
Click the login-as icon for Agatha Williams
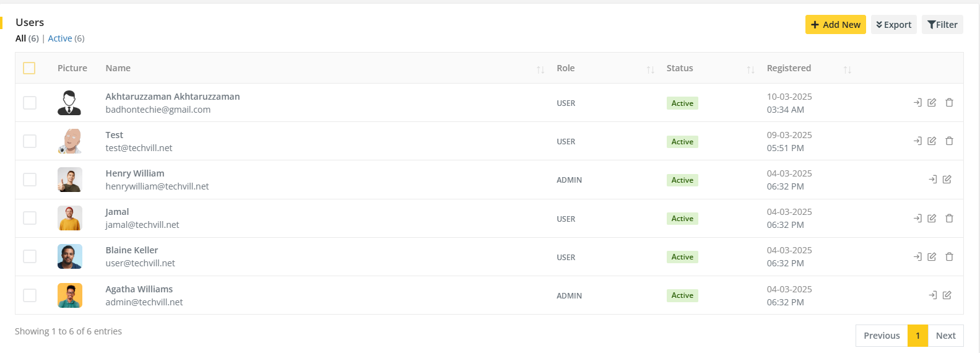(932, 295)
